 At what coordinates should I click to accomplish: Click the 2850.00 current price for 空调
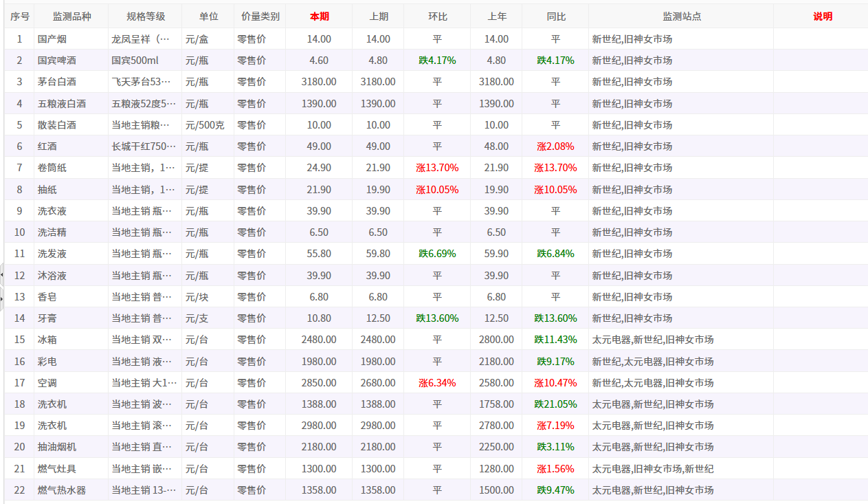(x=319, y=383)
